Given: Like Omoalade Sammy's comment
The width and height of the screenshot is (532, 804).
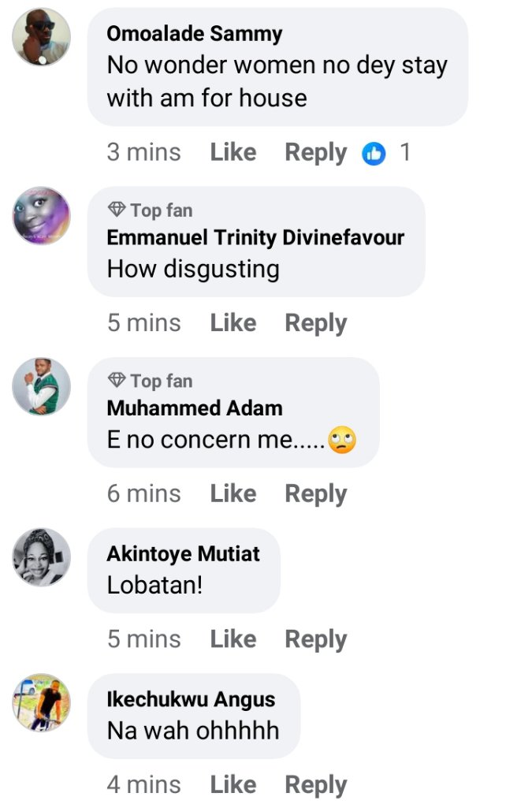Looking at the screenshot, I should click(x=233, y=152).
